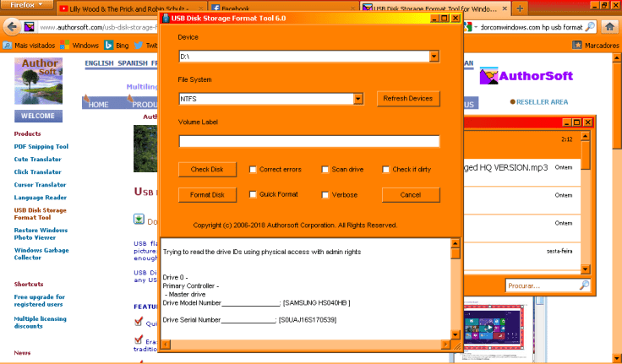Image resolution: width=622 pixels, height=364 pixels.
Task: Click the Bing bookmark icon
Action: [x=109, y=45]
